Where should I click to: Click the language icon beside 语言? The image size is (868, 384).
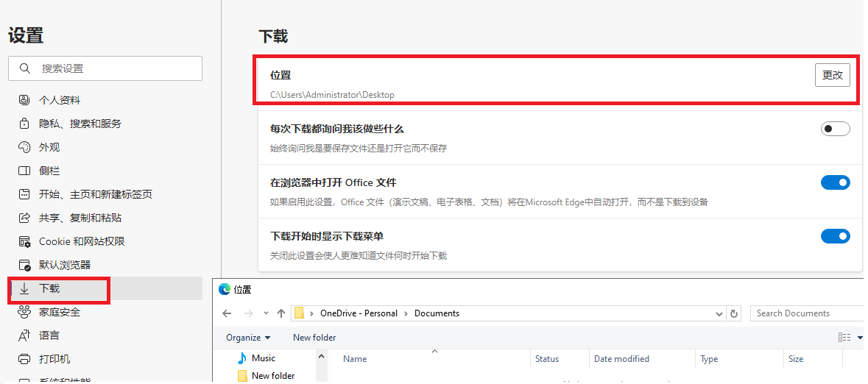[x=24, y=336]
